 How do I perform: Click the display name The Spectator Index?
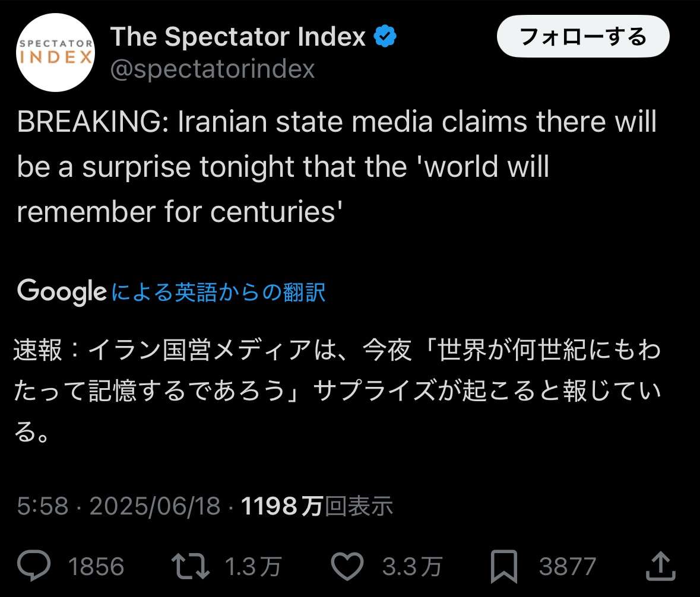(x=238, y=37)
